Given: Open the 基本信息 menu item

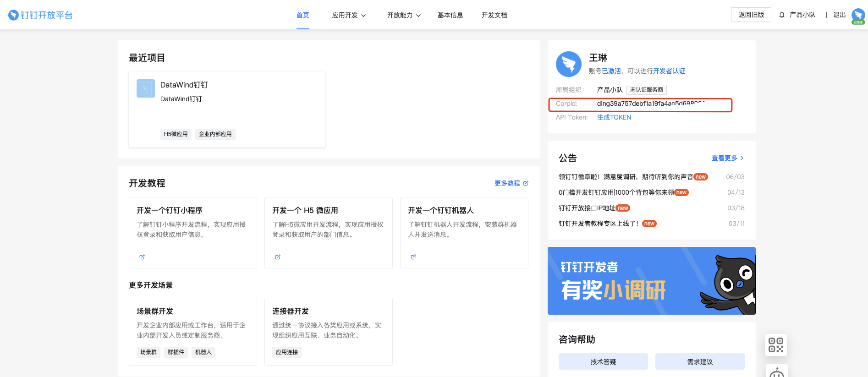Looking at the screenshot, I should (x=450, y=15).
